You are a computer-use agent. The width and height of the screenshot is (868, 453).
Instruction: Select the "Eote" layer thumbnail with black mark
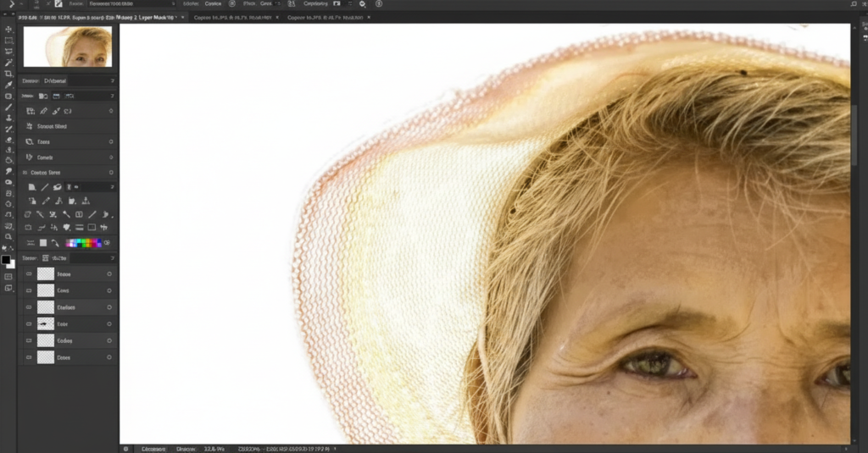46,323
